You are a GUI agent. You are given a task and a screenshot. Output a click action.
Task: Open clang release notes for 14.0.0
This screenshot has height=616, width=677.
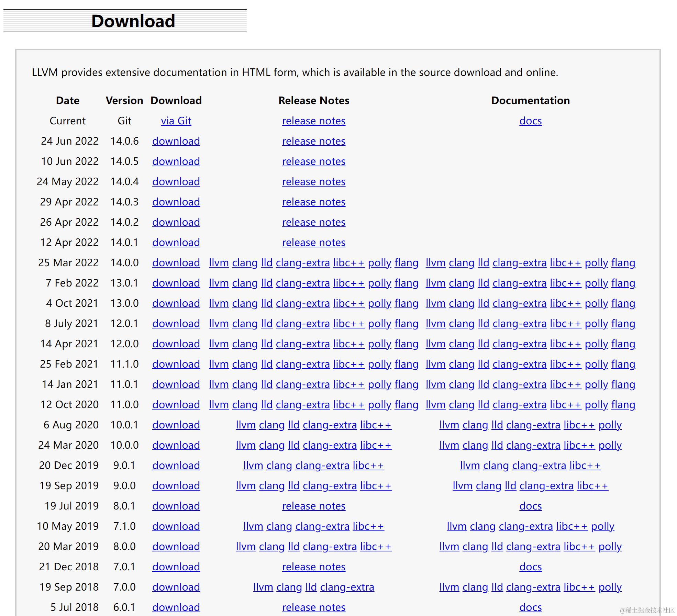pyautogui.click(x=245, y=263)
